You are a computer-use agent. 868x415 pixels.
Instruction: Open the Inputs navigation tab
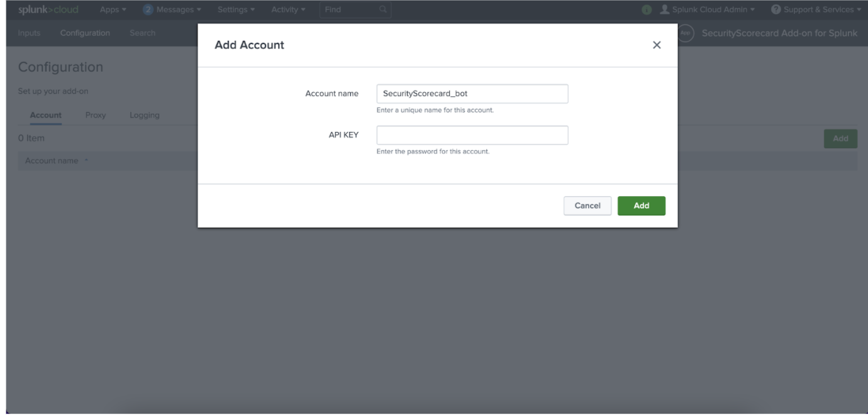tap(30, 33)
